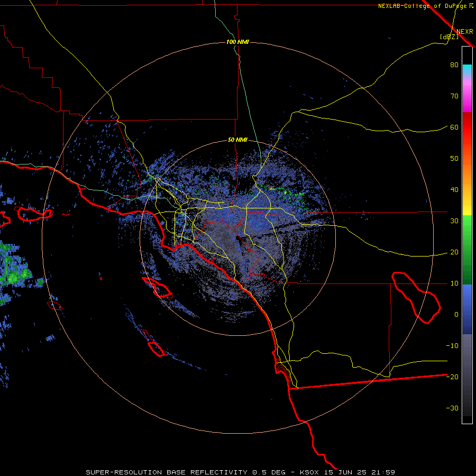Click the 0.5 DEG elevation text in caption
Screen dimensions: 476x476
click(x=269, y=472)
